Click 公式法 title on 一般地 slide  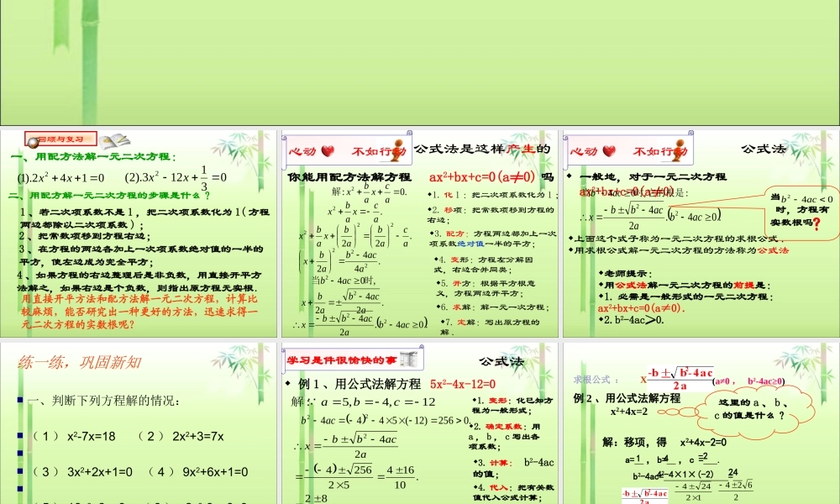click(764, 149)
